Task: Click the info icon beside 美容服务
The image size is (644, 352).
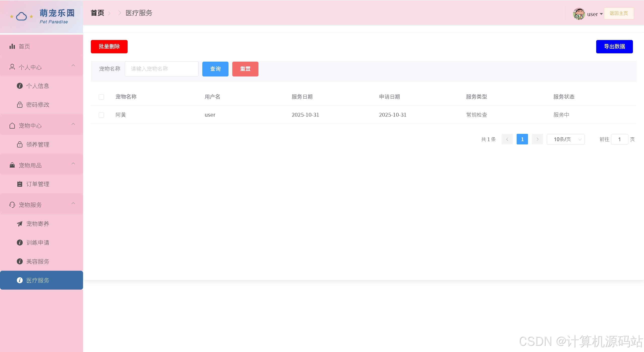Action: [x=20, y=261]
